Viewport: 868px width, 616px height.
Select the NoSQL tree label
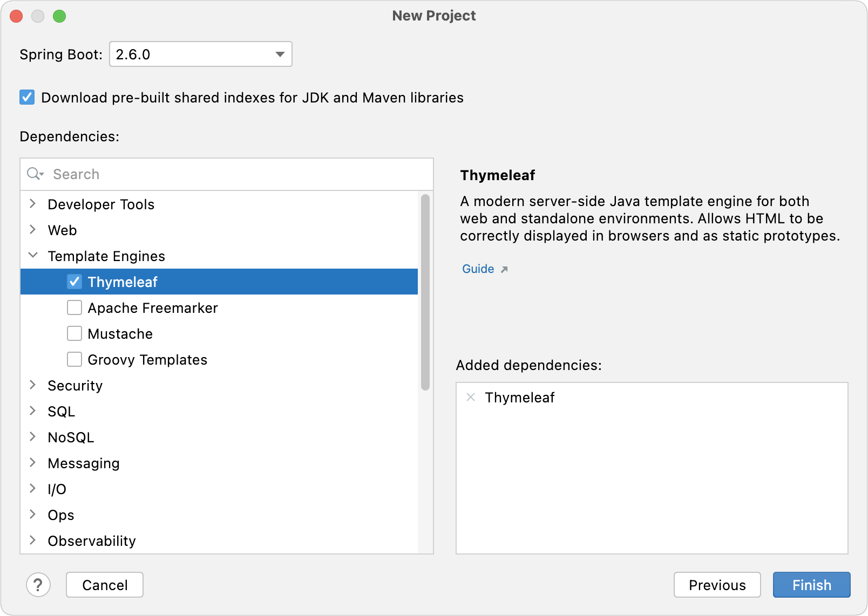[x=71, y=437]
